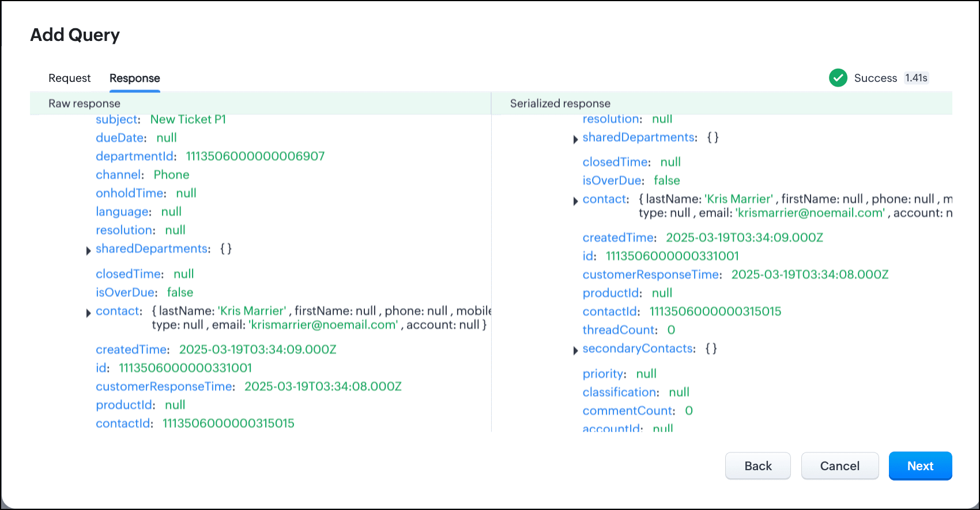This screenshot has height=510, width=980.
Task: Click customerResponseTime value in Serialized response
Action: [x=810, y=275]
